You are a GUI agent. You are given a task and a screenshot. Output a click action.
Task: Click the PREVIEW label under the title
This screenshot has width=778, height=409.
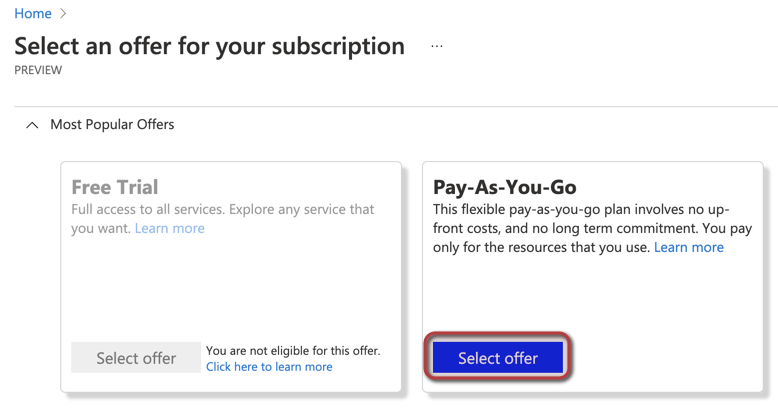38,71
